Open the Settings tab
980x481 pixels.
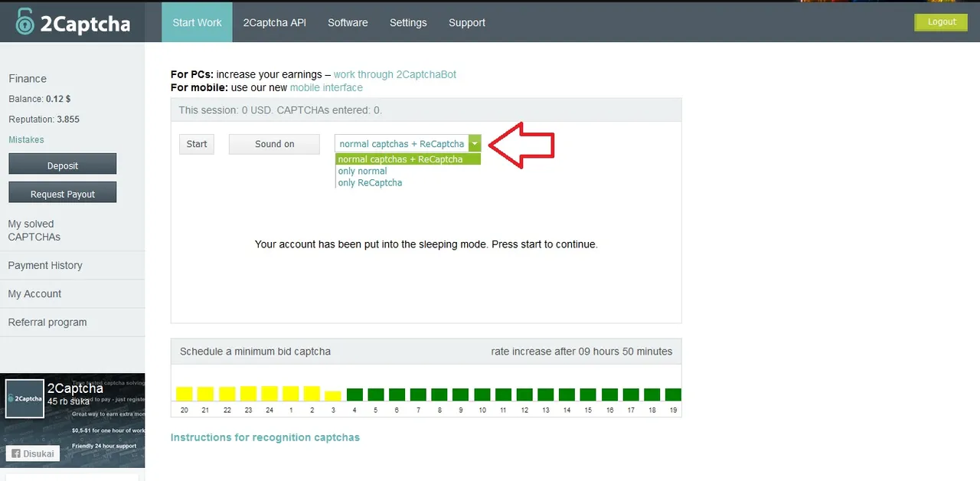click(408, 22)
